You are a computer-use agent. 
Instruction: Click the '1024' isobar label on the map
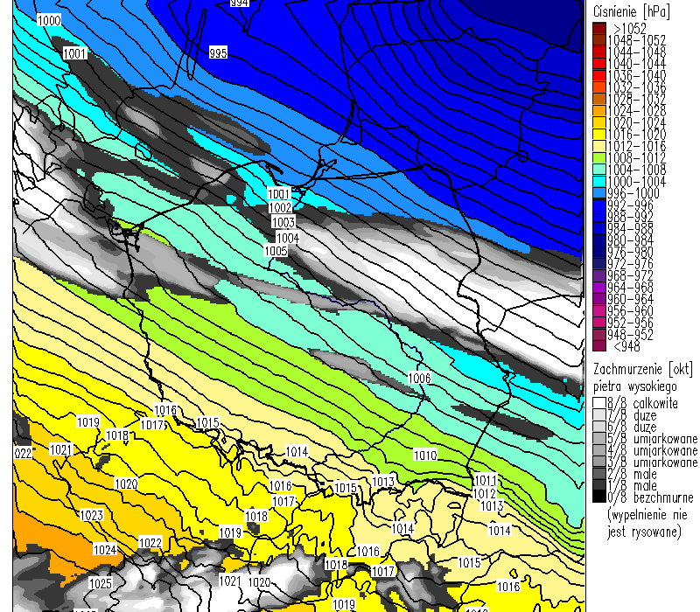[x=105, y=550]
